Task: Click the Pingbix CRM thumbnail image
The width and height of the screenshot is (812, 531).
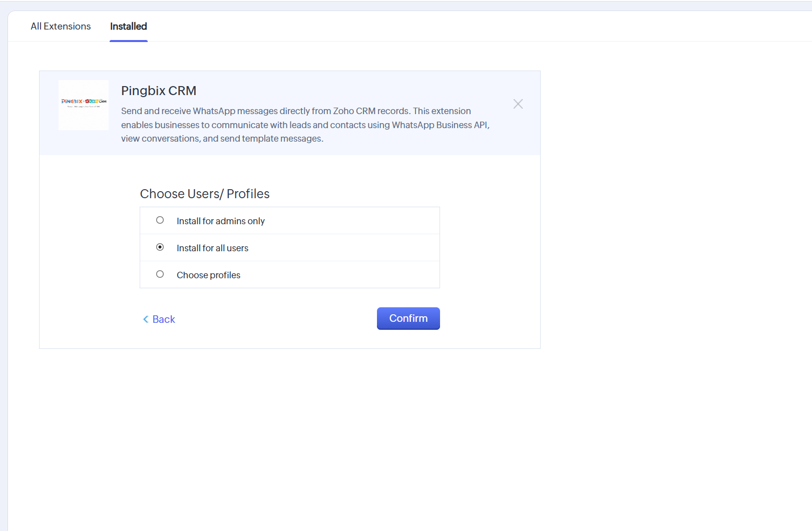Action: 83,105
